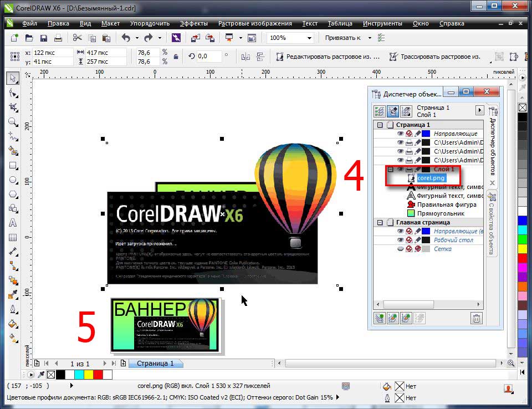Toggle lock ratio padlock in property bar

point(176,57)
